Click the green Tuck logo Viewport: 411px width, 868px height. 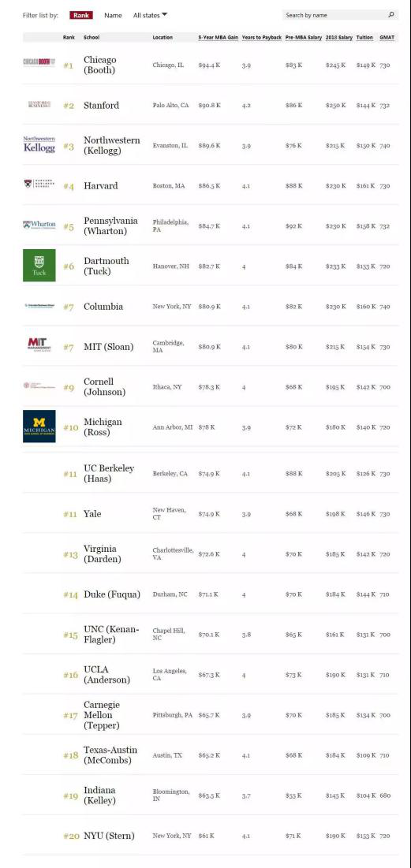tap(39, 265)
